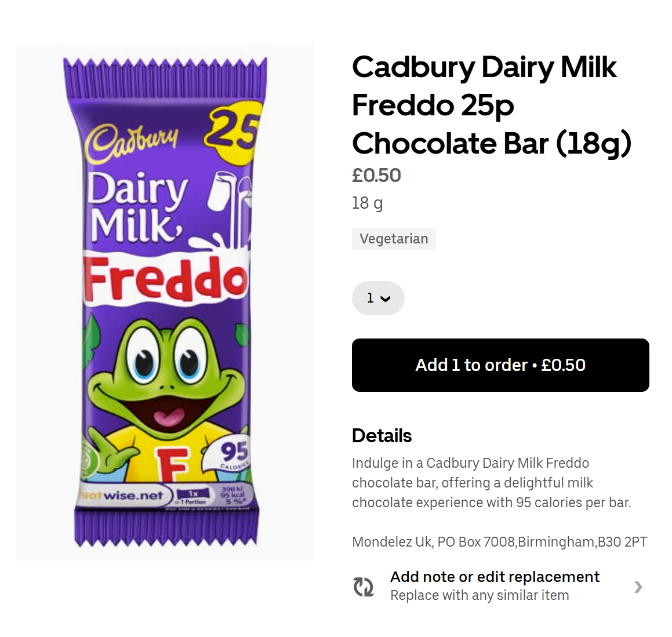Click the 95 calories badge on the wrapper
Viewport: 672px width, 637px height.
233,453
